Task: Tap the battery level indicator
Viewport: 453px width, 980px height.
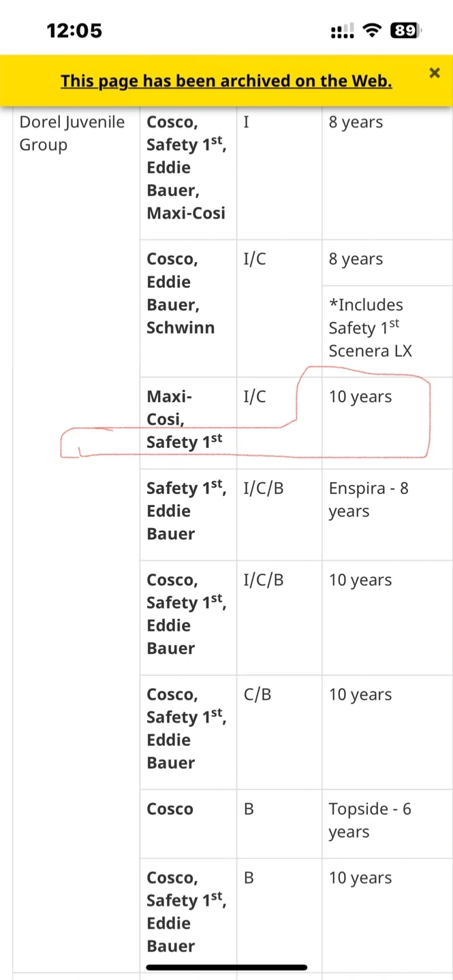Action: (405, 31)
